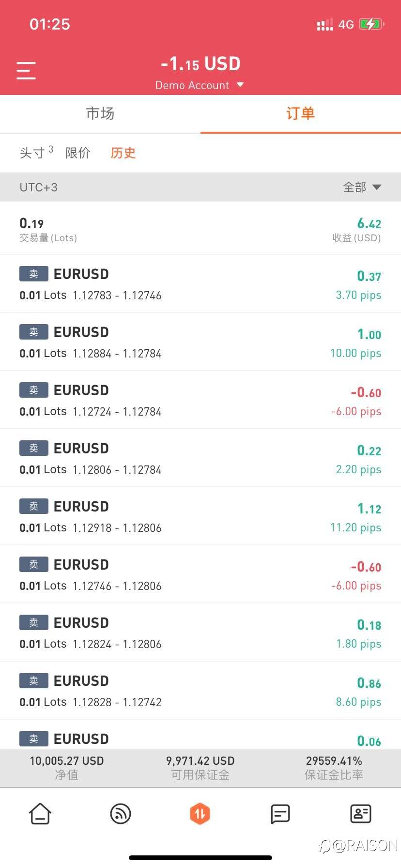Select the 订单 tab
Image resolution: width=401 pixels, height=868 pixels.
pyautogui.click(x=300, y=114)
